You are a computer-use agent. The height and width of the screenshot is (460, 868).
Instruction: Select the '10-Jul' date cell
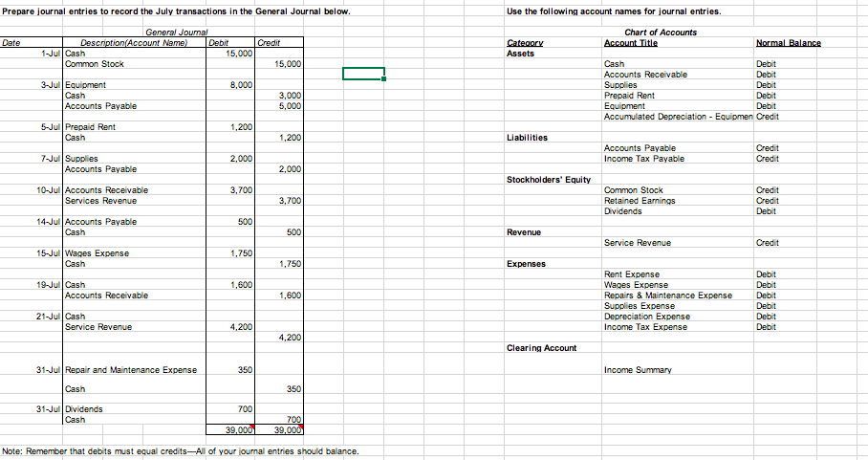(50, 190)
